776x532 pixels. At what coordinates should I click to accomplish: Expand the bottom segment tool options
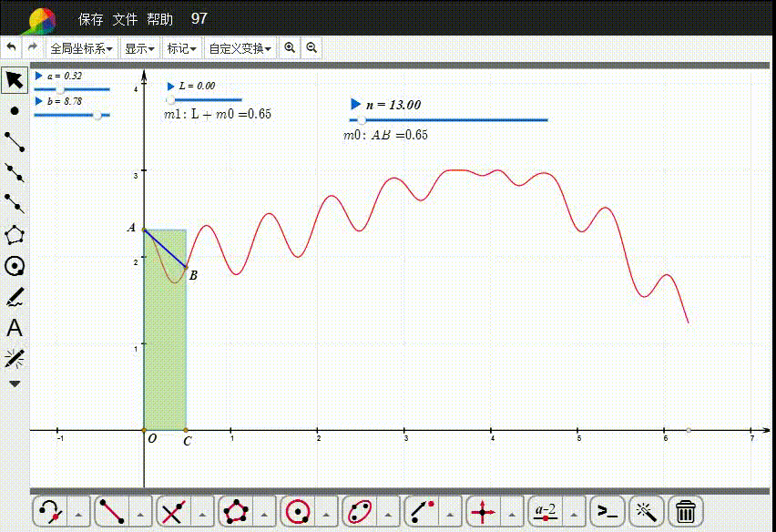coord(140,515)
